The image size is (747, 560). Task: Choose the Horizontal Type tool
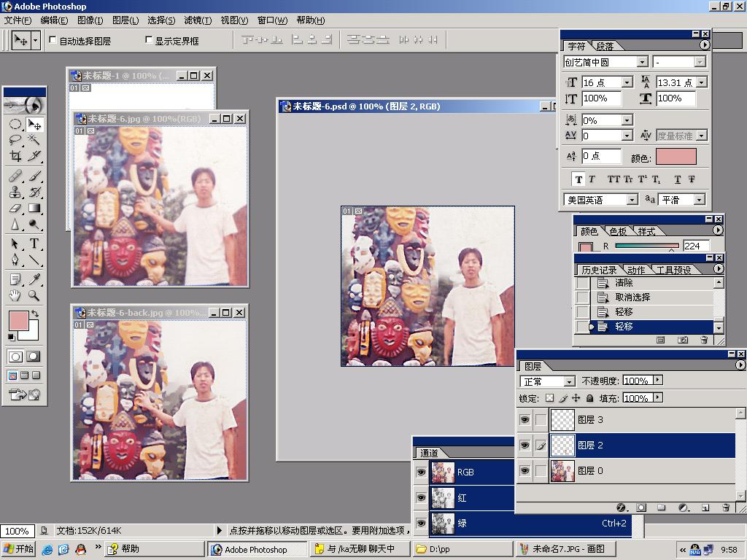point(34,244)
